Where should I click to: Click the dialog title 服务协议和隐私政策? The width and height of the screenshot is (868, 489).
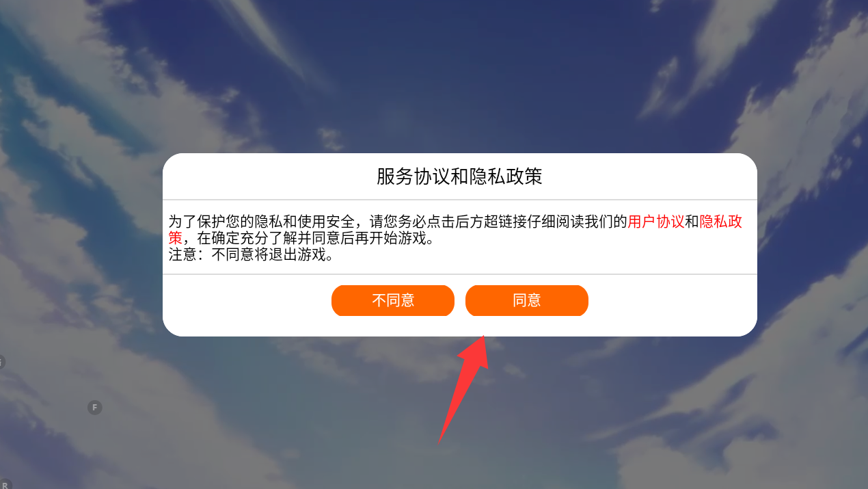coord(459,176)
